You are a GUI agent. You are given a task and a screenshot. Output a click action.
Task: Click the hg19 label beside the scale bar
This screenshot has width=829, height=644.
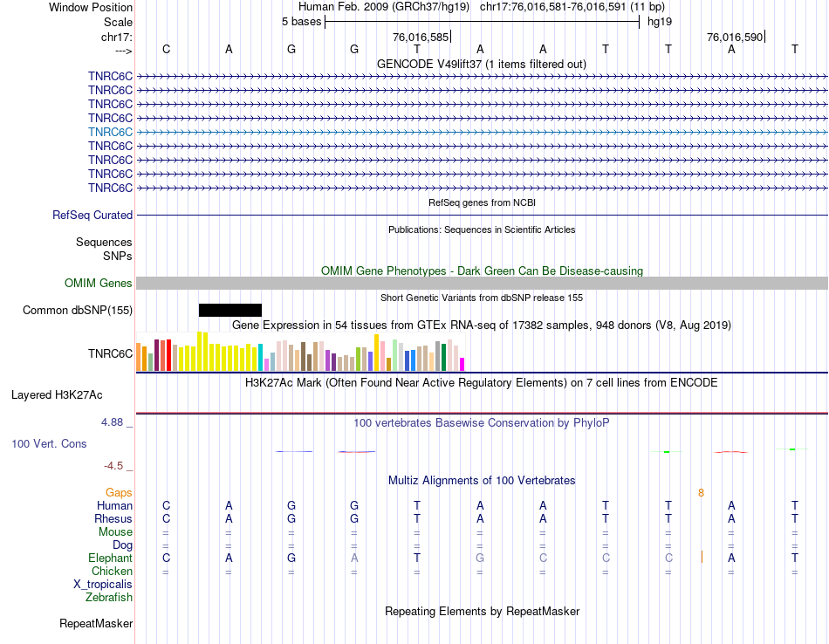pos(660,22)
